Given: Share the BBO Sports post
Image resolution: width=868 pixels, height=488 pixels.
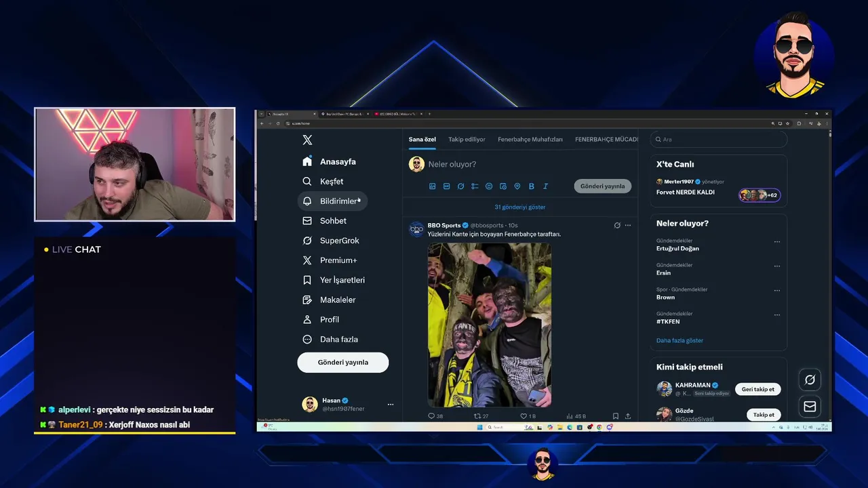Looking at the screenshot, I should [628, 416].
